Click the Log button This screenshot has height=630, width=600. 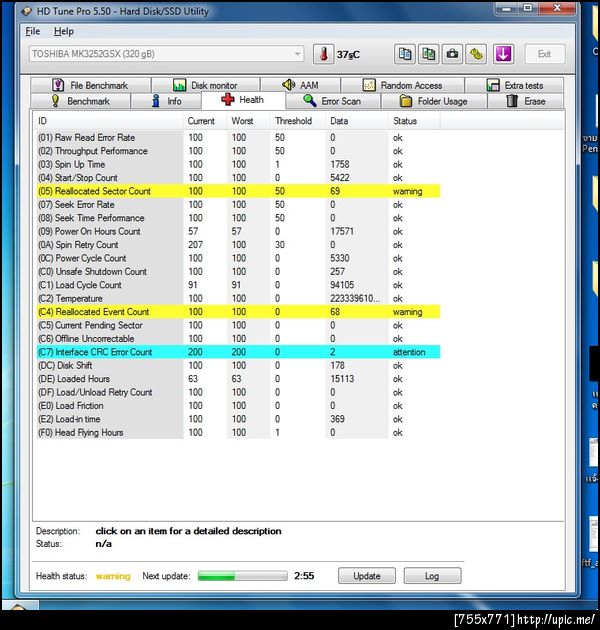point(432,576)
